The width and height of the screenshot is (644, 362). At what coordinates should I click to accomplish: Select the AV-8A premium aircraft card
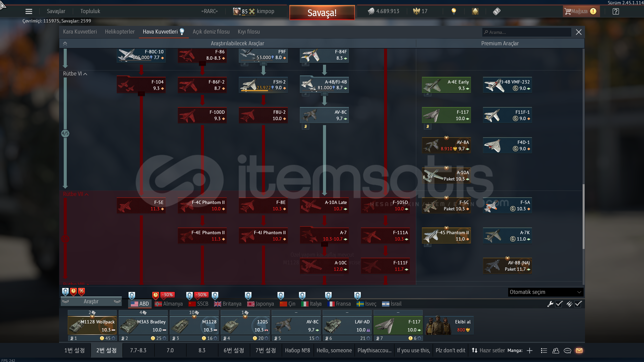tap(446, 145)
